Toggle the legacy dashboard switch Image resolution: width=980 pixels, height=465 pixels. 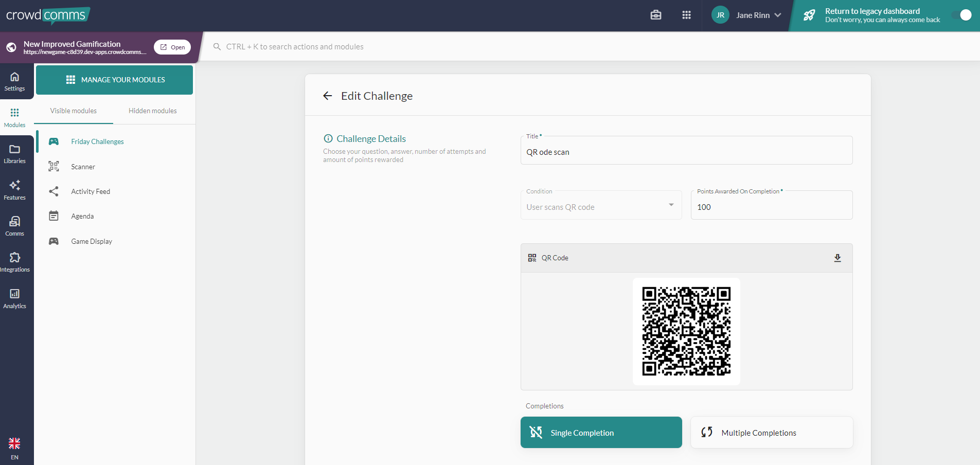(x=961, y=15)
